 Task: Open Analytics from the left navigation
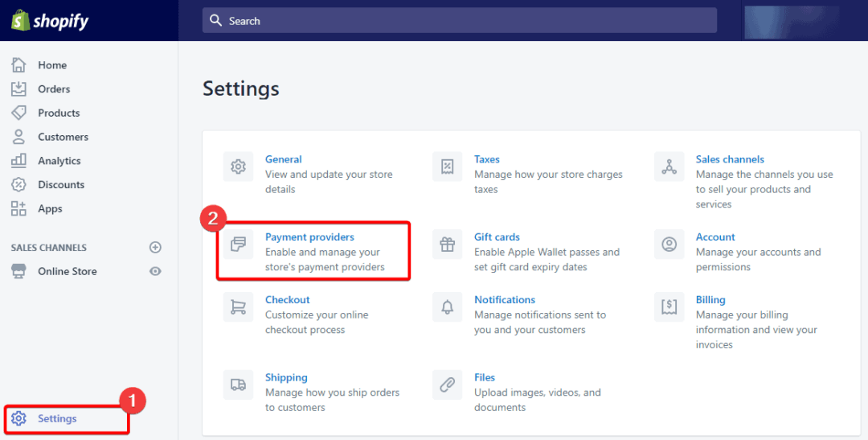tap(59, 161)
